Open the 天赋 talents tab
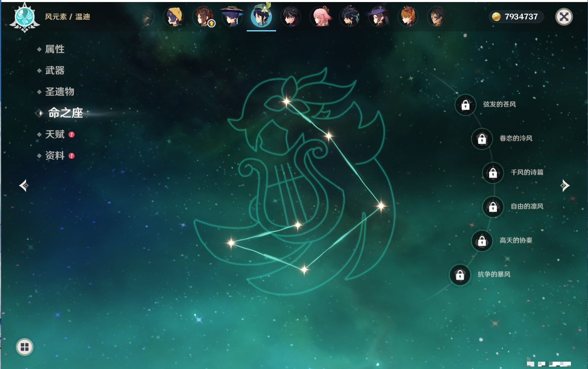Screen dimensions: 588x369 (55, 134)
